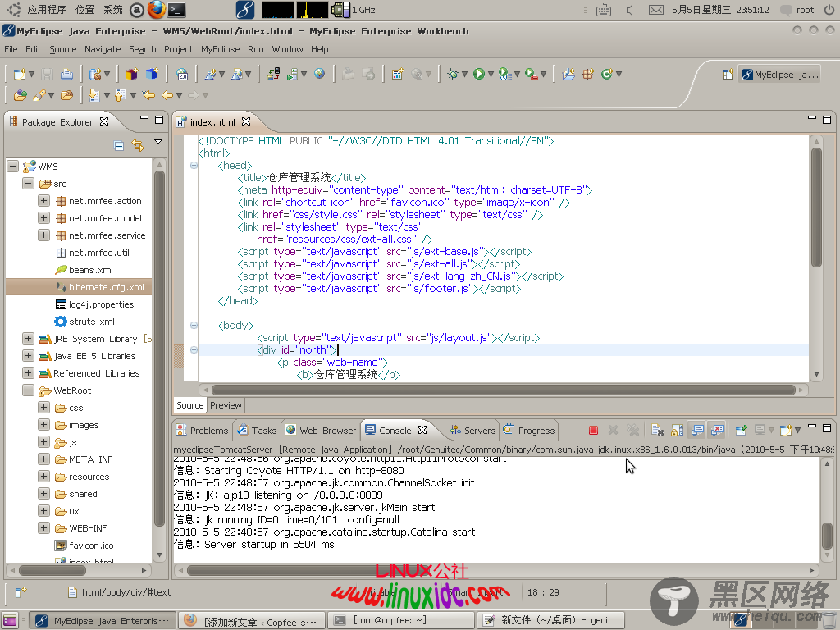
Task: Close the index.html editor tab
Action: pos(246,121)
